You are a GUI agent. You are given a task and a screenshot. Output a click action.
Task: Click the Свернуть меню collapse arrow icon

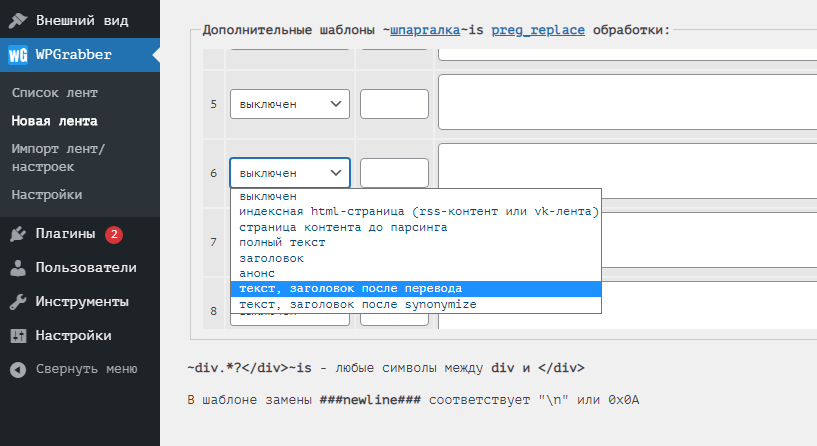pyautogui.click(x=18, y=369)
